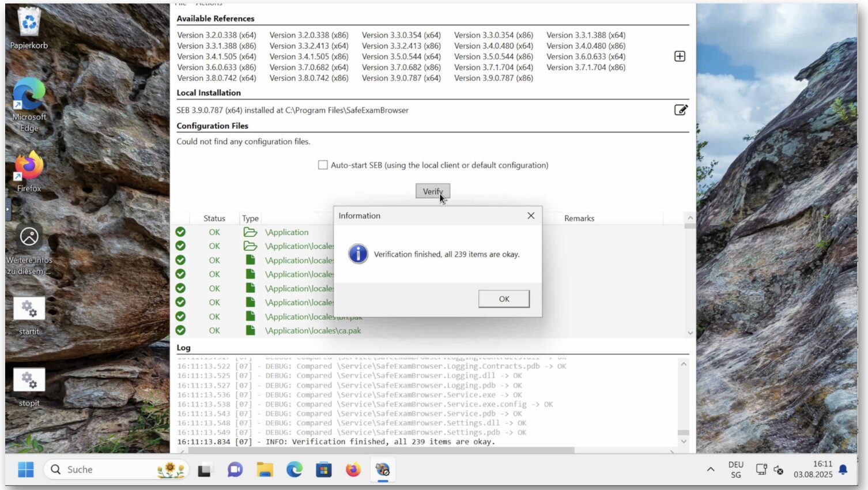Select Weitere Infos zu diesem desktop icon

29,251
